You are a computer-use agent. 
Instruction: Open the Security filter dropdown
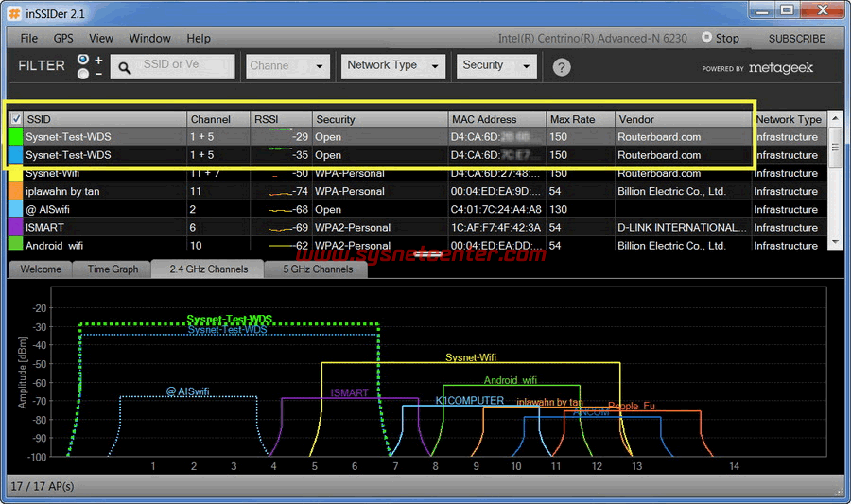click(x=497, y=66)
